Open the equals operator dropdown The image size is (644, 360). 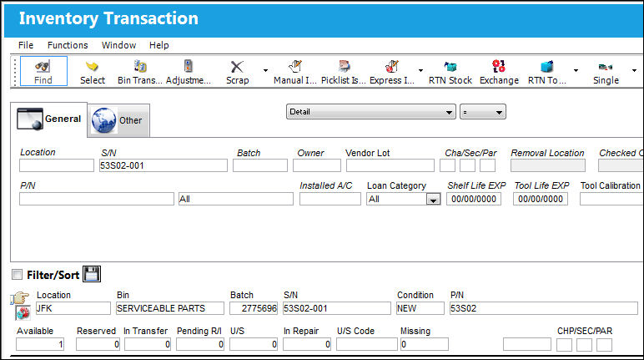(483, 111)
